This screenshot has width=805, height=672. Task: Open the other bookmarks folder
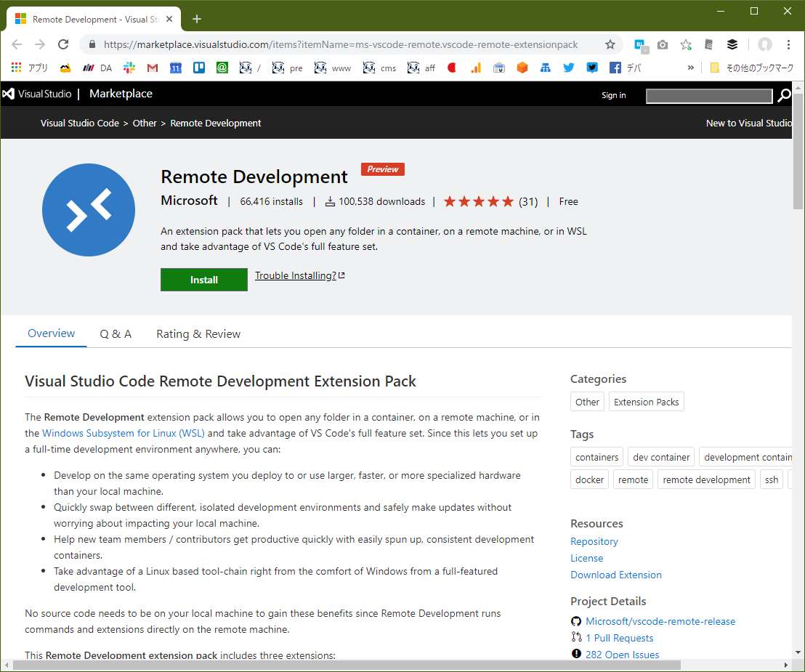(x=752, y=68)
